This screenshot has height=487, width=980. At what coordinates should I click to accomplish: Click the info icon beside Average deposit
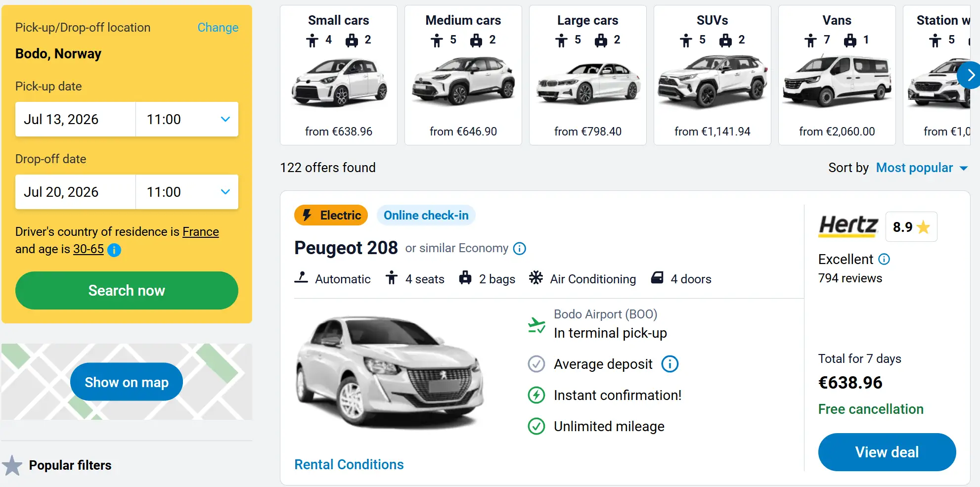tap(670, 364)
